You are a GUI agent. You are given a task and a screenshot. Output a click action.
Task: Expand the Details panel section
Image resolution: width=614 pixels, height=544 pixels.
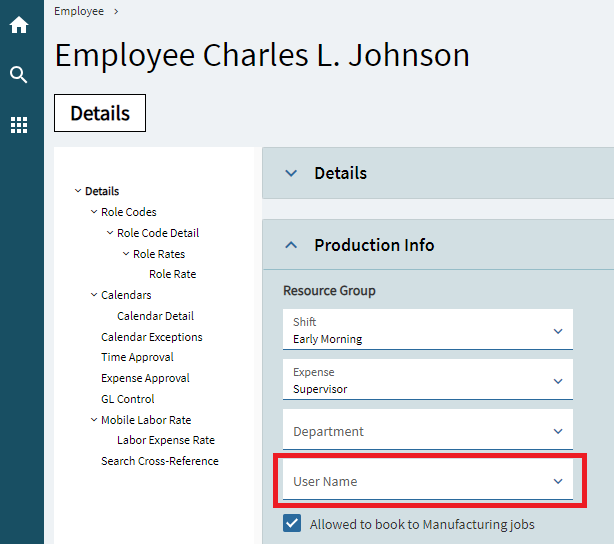291,173
